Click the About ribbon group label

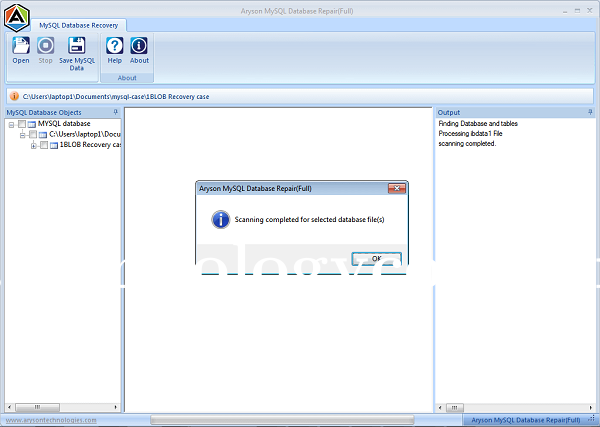(x=127, y=78)
